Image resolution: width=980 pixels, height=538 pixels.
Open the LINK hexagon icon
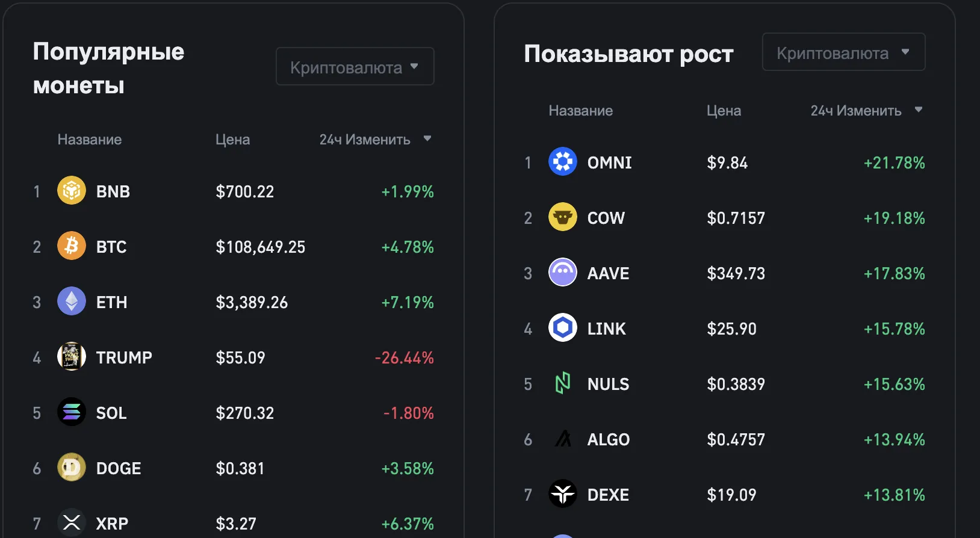tap(563, 328)
